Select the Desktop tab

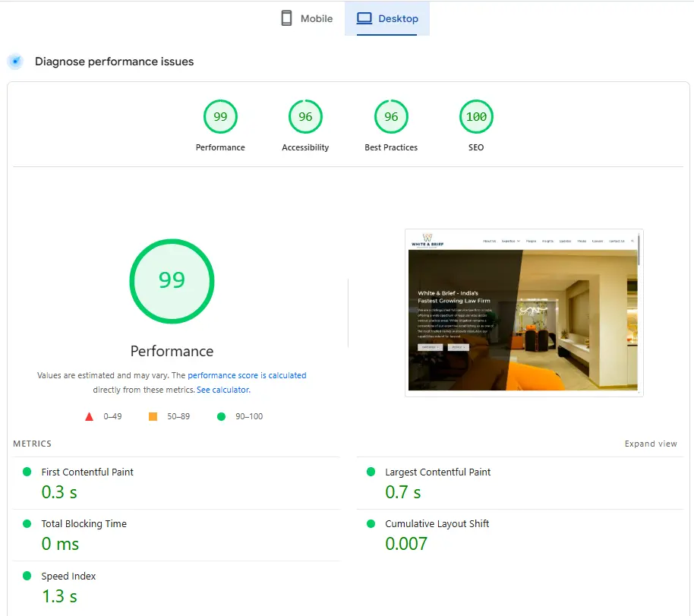coord(387,18)
